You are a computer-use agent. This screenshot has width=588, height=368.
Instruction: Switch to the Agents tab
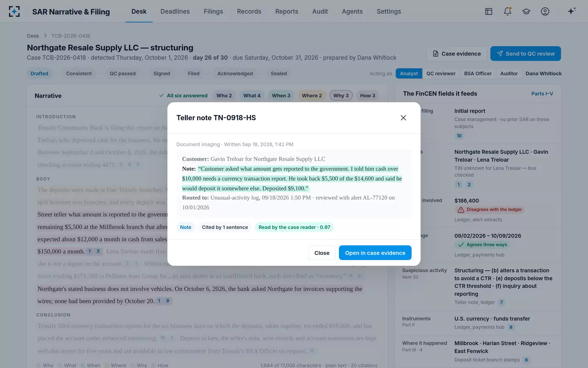click(x=352, y=11)
